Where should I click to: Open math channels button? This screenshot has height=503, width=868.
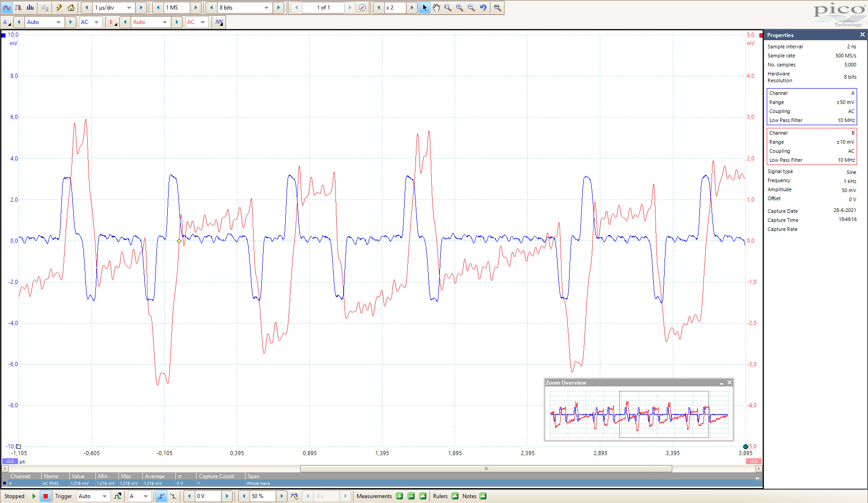pyautogui.click(x=219, y=22)
